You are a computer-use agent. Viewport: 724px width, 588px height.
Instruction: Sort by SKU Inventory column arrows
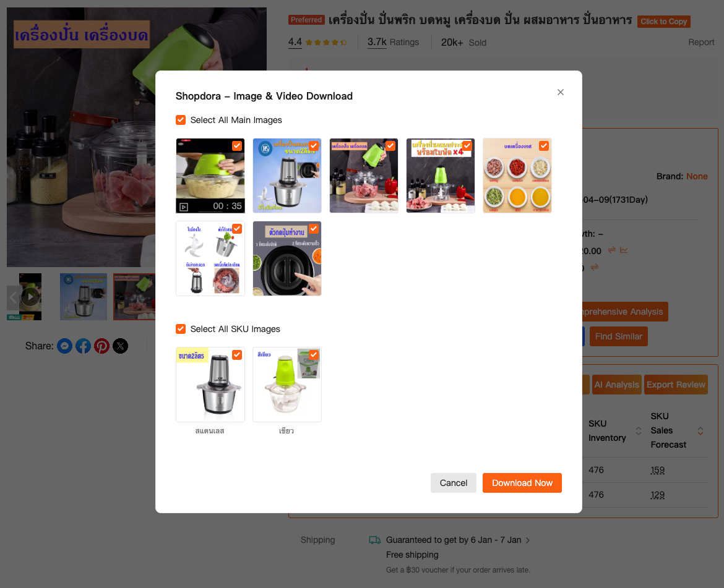pyautogui.click(x=639, y=431)
